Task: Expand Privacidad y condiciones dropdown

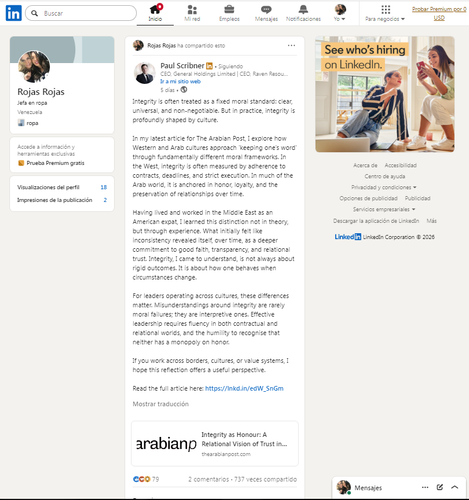Action: (384, 187)
